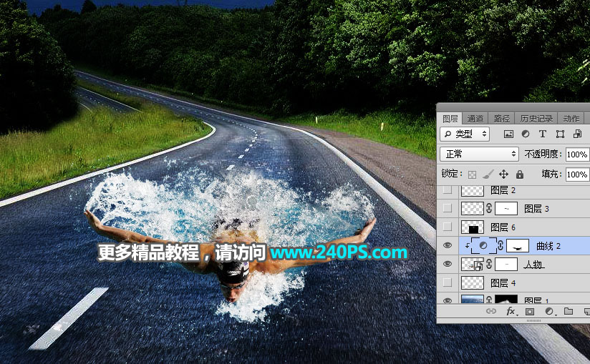
Task: Open new adjustment layer menu
Action: pyautogui.click(x=549, y=312)
